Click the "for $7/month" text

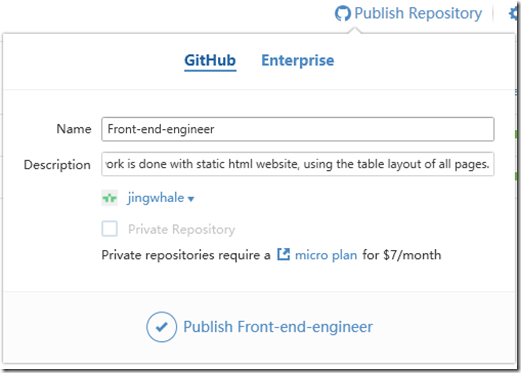coord(402,255)
